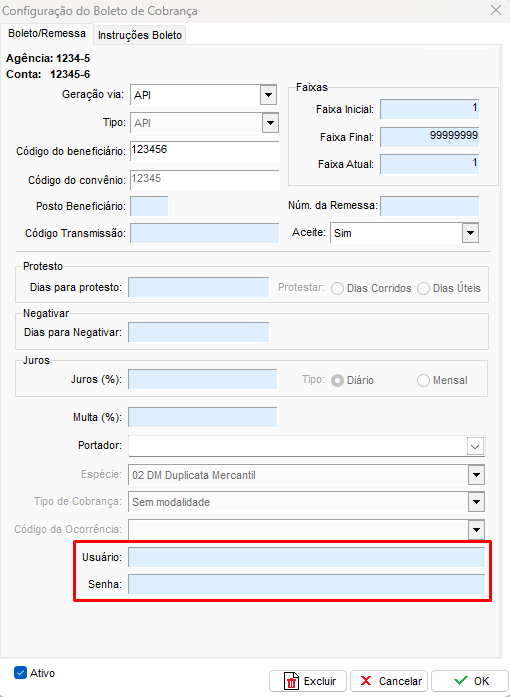The height and width of the screenshot is (697, 510).
Task: Click the trash icon on Excluir button
Action: pos(292,681)
